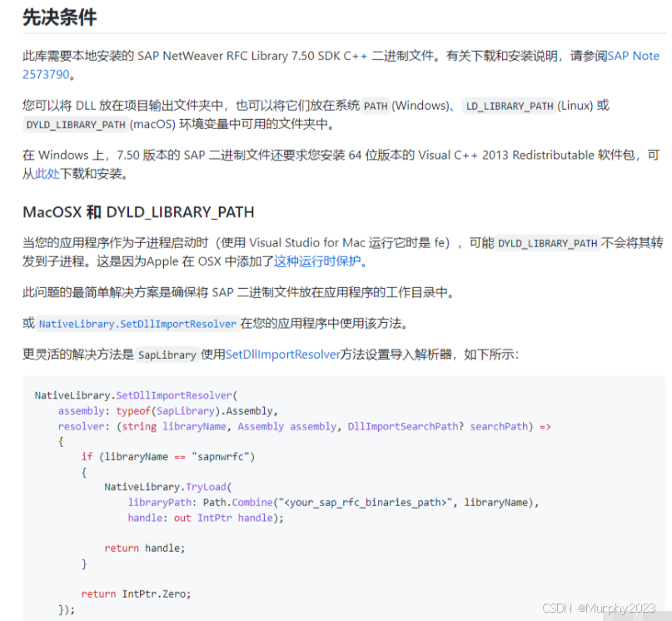This screenshot has height=621, width=672.
Task: Select the DYLD_LIBRARY_PATH inline code span
Action: pos(75,125)
